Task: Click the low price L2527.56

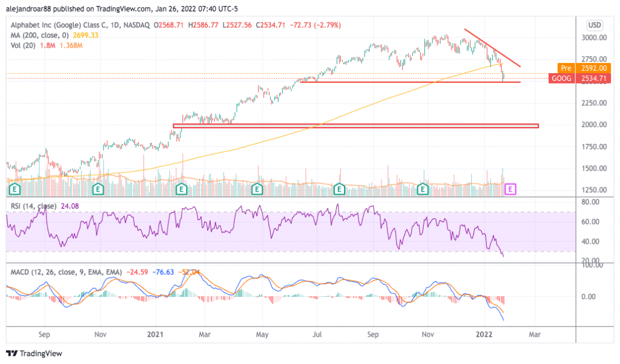Action: coord(237,25)
